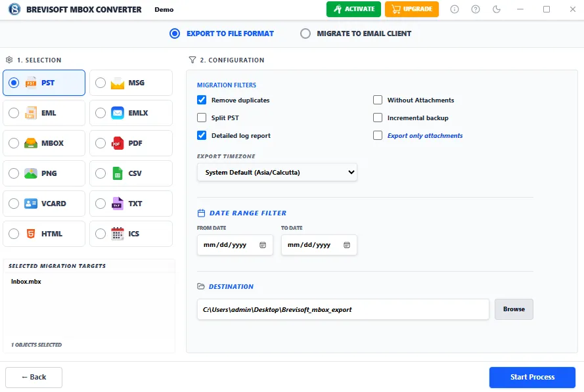The width and height of the screenshot is (584, 392).
Task: Select the MSG radio button
Action: [101, 83]
